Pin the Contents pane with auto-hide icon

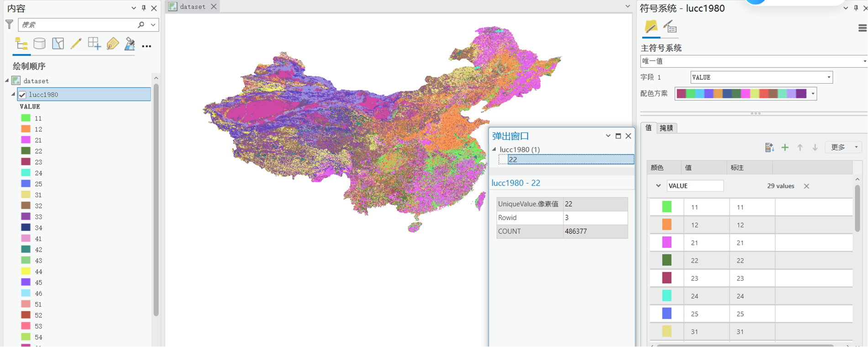[144, 8]
